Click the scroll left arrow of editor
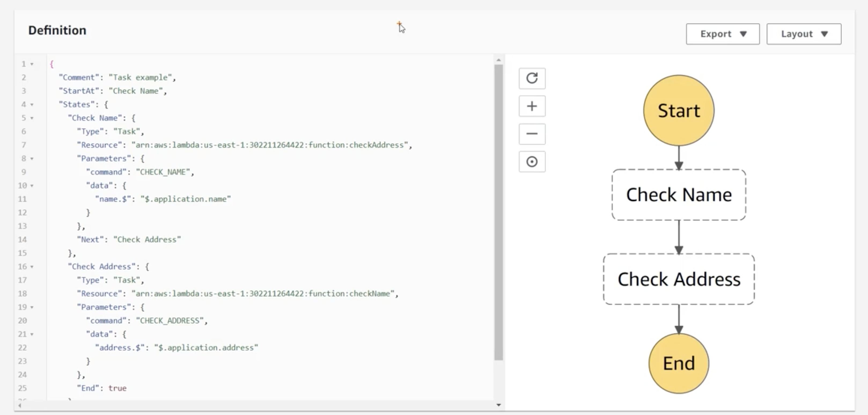 pos(20,405)
